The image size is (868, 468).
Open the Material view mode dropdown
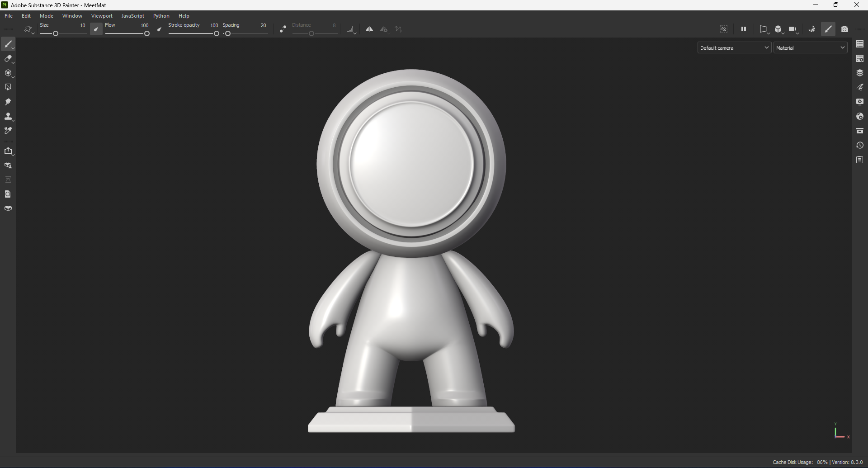pyautogui.click(x=811, y=47)
